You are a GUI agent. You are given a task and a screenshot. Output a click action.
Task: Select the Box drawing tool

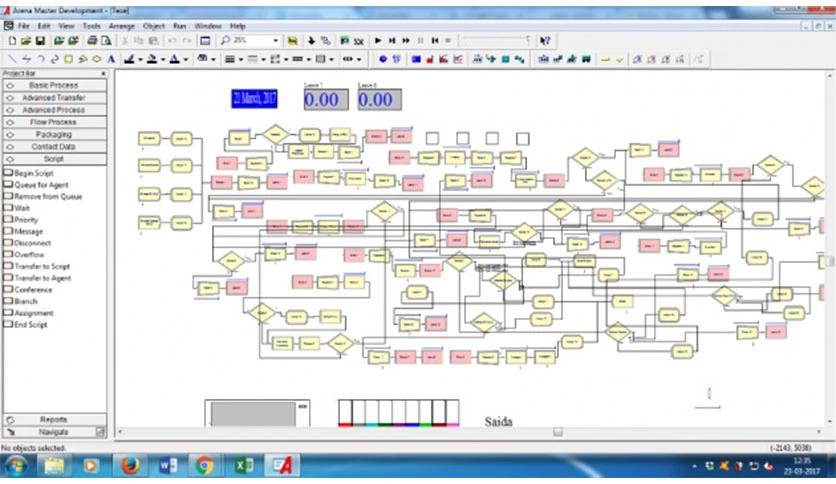pyautogui.click(x=68, y=59)
